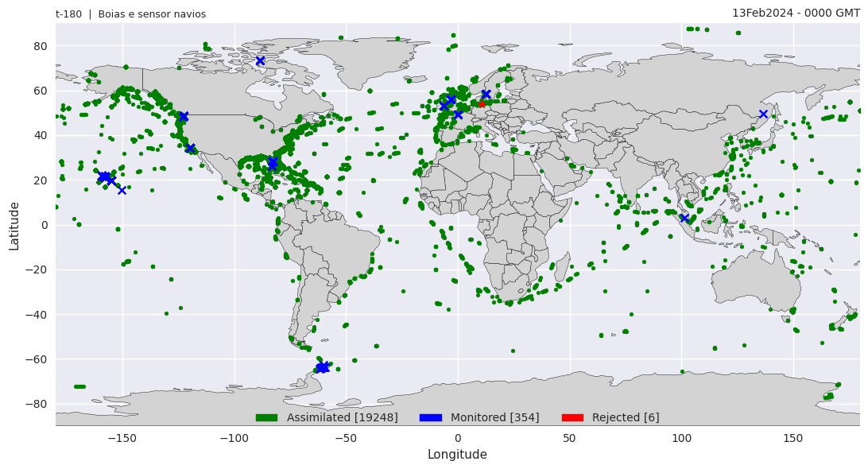Click the latitude tick label '−20'
This screenshot has height=469, width=868.
pyautogui.click(x=37, y=269)
